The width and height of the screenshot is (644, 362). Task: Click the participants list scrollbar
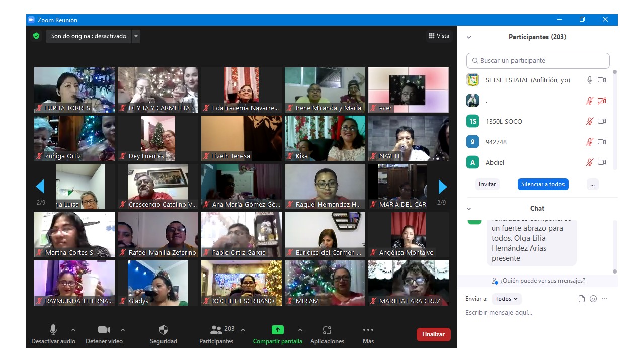614,120
